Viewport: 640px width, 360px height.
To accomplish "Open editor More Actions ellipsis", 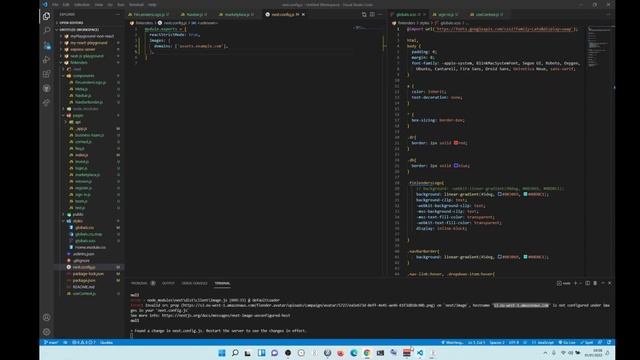I will coord(380,14).
